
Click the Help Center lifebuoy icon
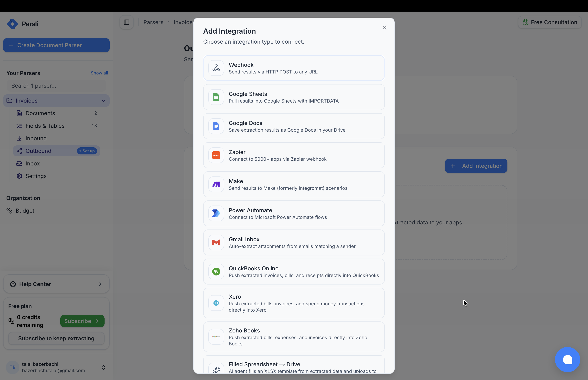[x=13, y=284]
